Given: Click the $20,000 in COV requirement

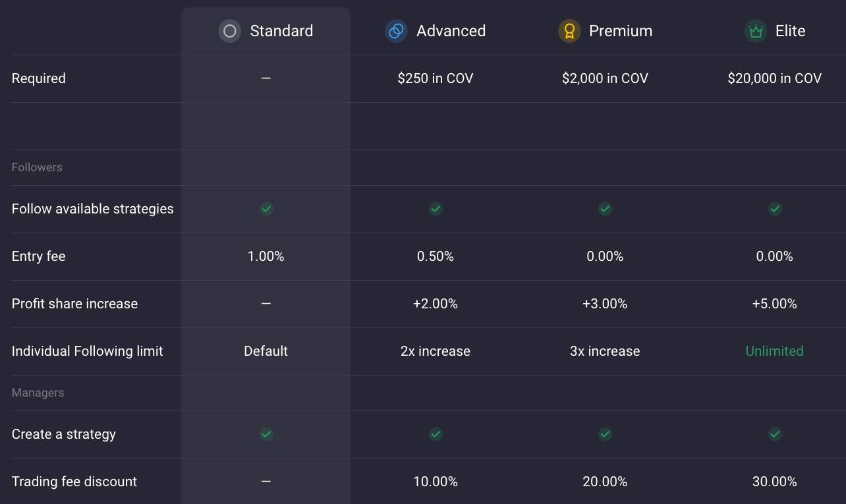Looking at the screenshot, I should tap(774, 78).
